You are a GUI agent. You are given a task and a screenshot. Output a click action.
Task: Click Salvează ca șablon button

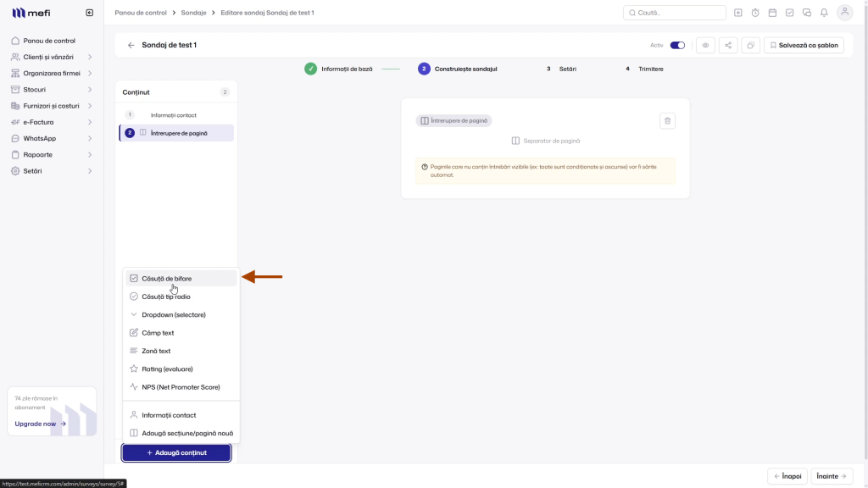tap(804, 46)
